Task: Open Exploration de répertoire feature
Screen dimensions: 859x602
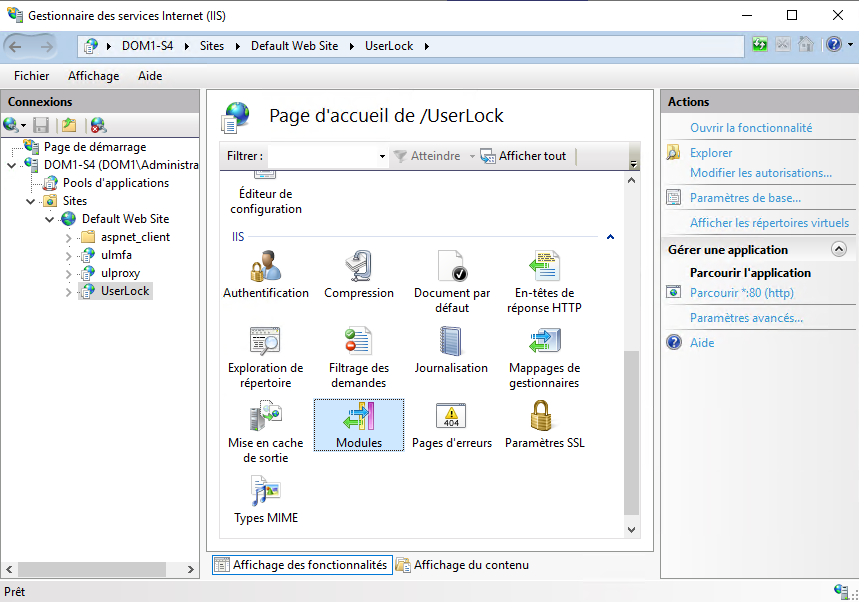Action: tap(265, 343)
